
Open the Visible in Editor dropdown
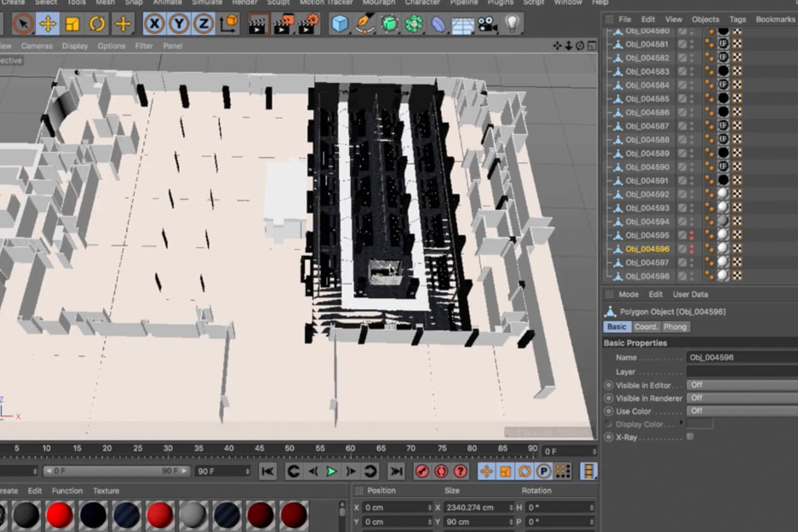(742, 385)
